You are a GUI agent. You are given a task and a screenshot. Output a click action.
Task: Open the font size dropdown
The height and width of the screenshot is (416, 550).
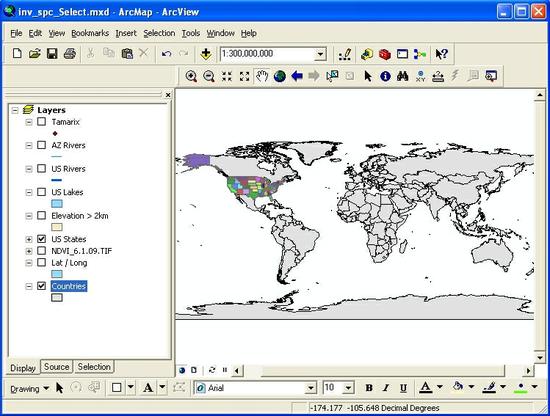348,388
